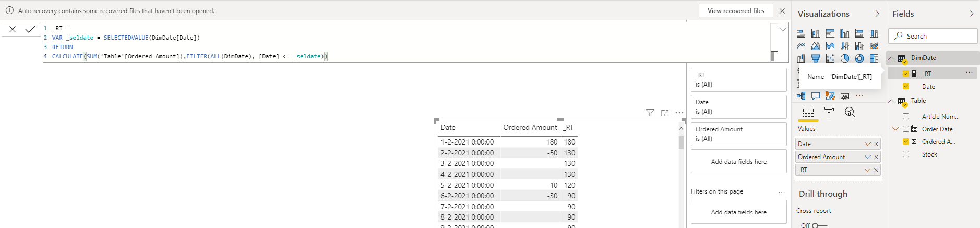Screen dimensions: 980x228
Task: Get more visuals via ellipsis icon
Action: pyautogui.click(x=859, y=96)
